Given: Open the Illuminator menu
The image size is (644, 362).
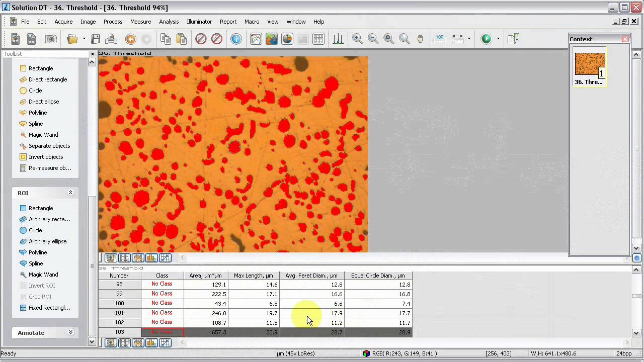Looking at the screenshot, I should [x=199, y=22].
